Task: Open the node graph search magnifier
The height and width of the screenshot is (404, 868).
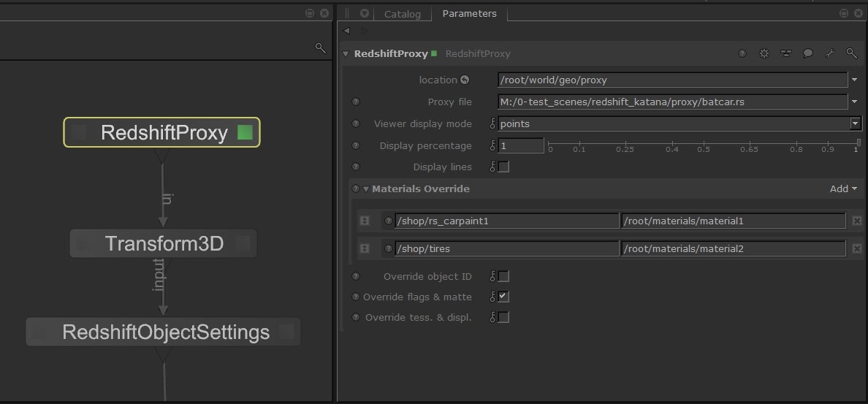Action: 321,47
